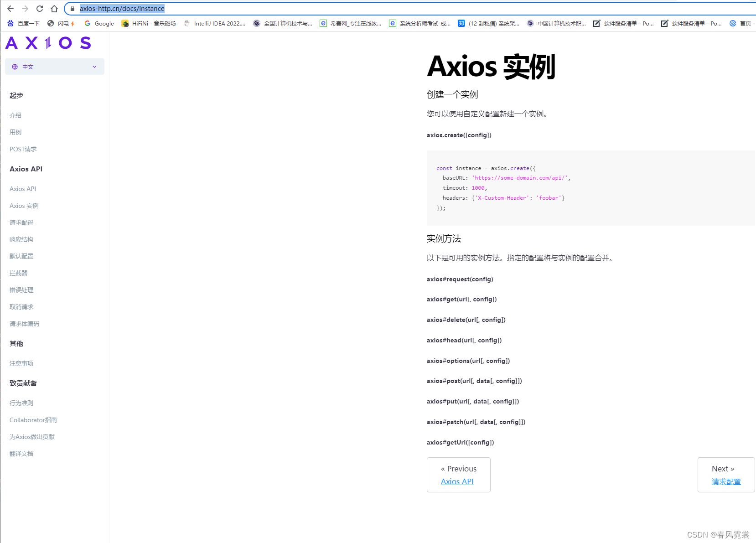Open the 介绍 sidebar page
The width and height of the screenshot is (756, 543).
(x=16, y=115)
